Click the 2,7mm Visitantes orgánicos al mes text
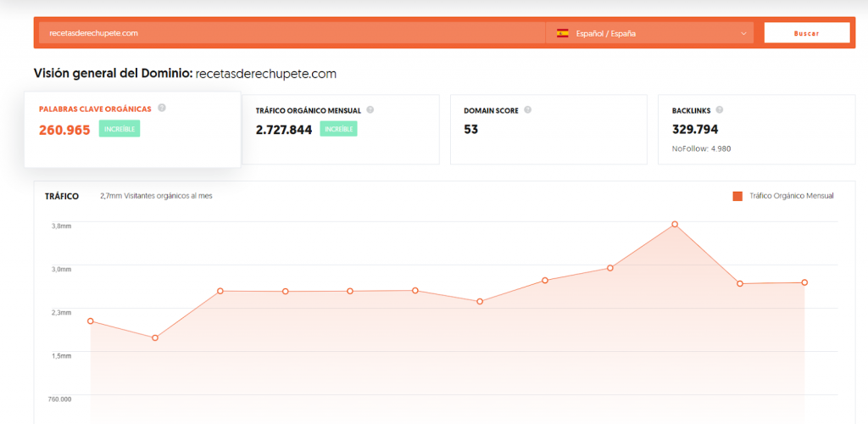Screen dimensions: 868x424 coord(156,196)
